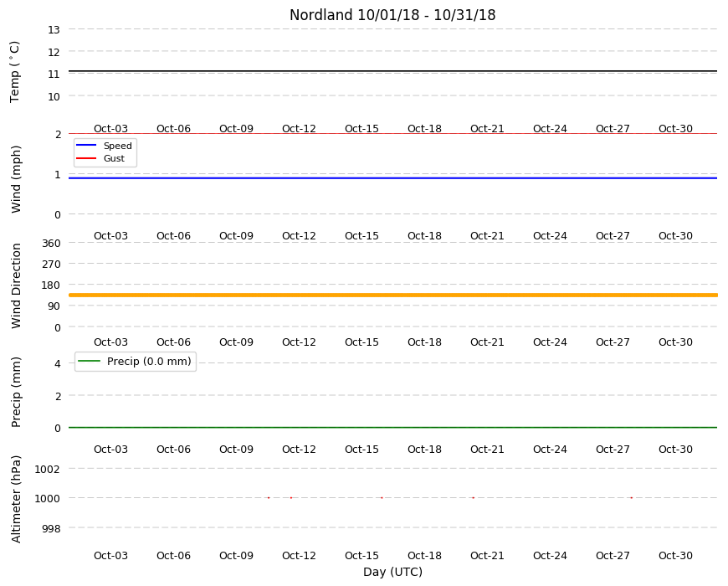The height and width of the screenshot is (586, 728).
Task: Click the chart title Nordland 10/01/18 - 10/31/18
Action: 392,15
